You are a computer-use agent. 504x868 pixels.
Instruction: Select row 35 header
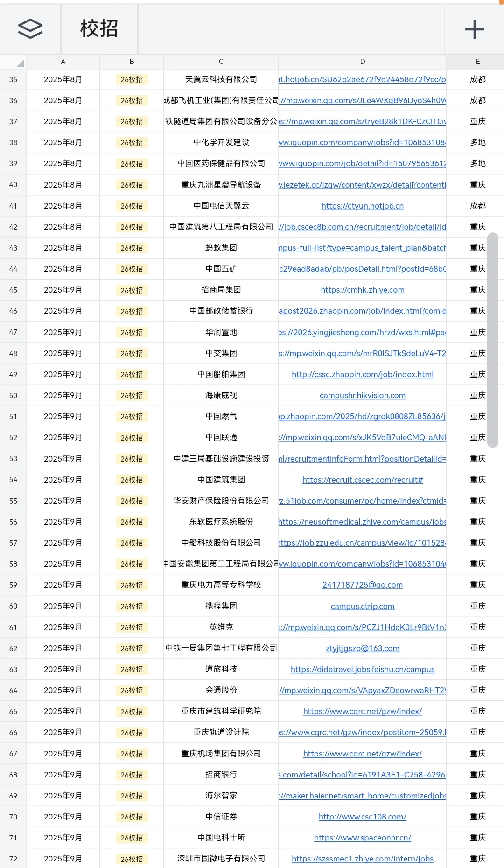point(13,79)
